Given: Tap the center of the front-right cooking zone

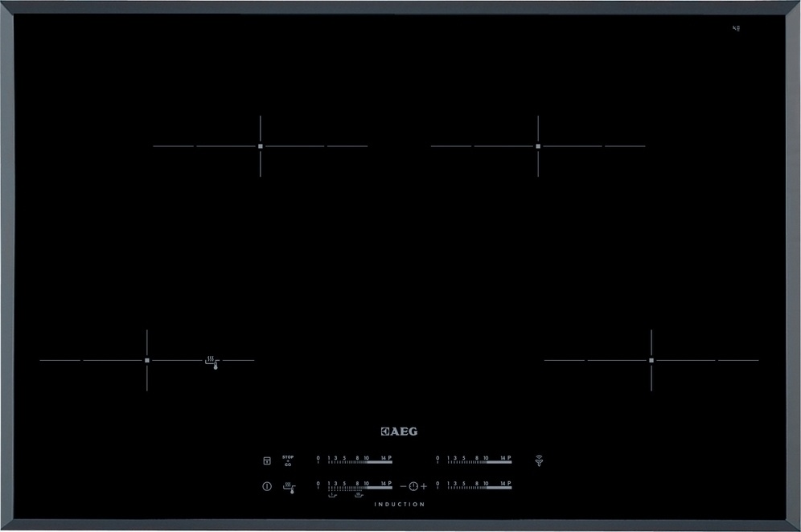Looking at the screenshot, I should (651, 361).
